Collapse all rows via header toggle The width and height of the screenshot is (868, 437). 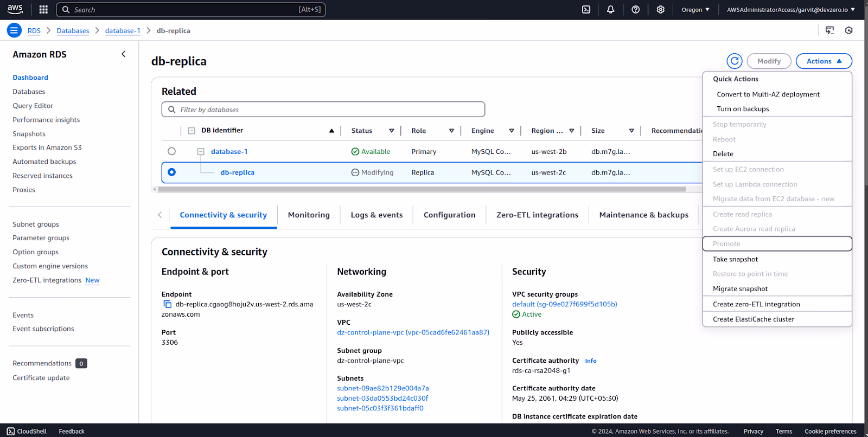click(x=192, y=131)
